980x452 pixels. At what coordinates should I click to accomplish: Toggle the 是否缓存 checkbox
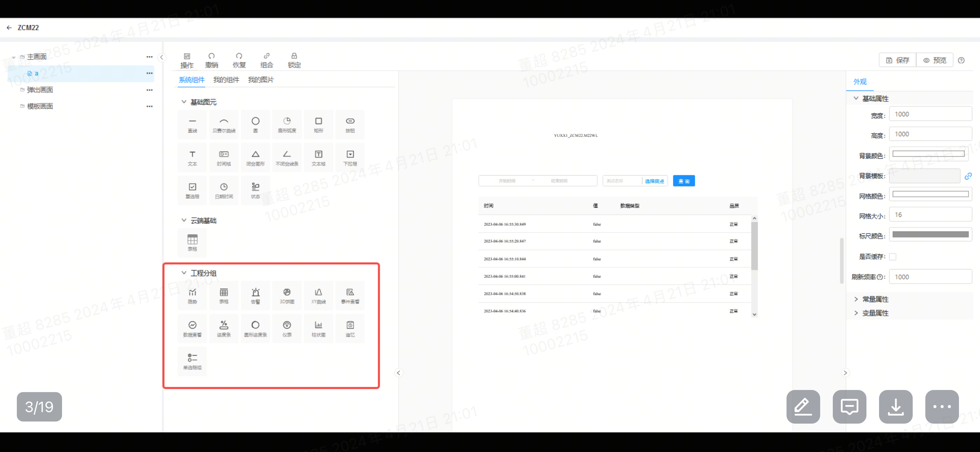pyautogui.click(x=893, y=257)
